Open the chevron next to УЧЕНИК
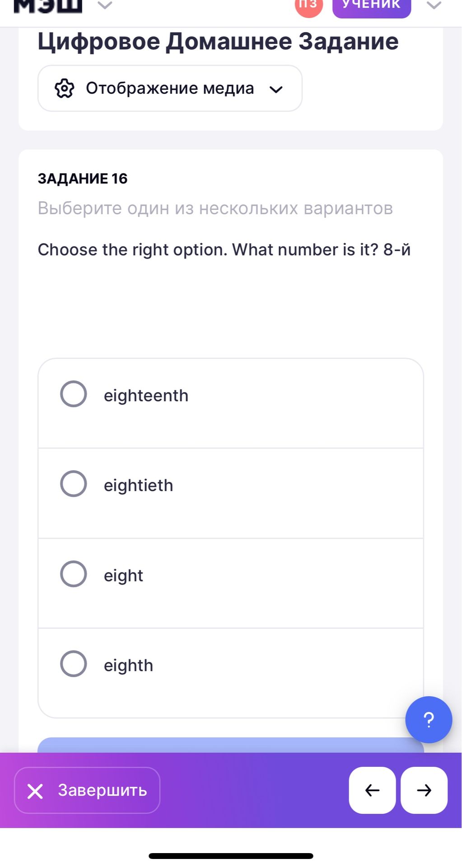The width and height of the screenshot is (462, 868). point(434,5)
